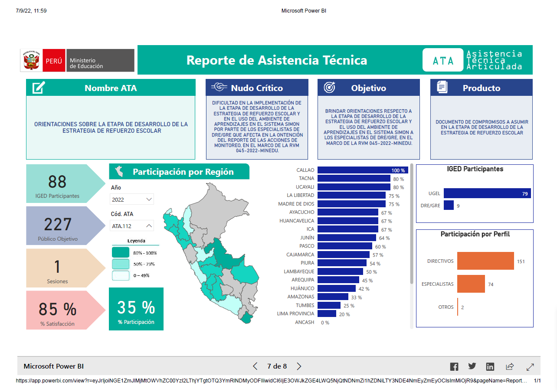Click the Peru map visual
557x392 pixels.
click(x=212, y=252)
